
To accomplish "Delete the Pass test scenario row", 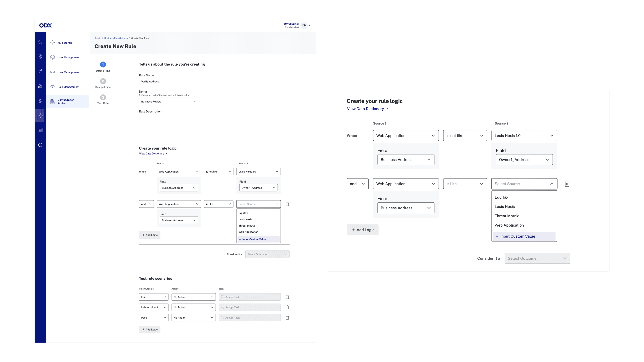I will pos(287,318).
